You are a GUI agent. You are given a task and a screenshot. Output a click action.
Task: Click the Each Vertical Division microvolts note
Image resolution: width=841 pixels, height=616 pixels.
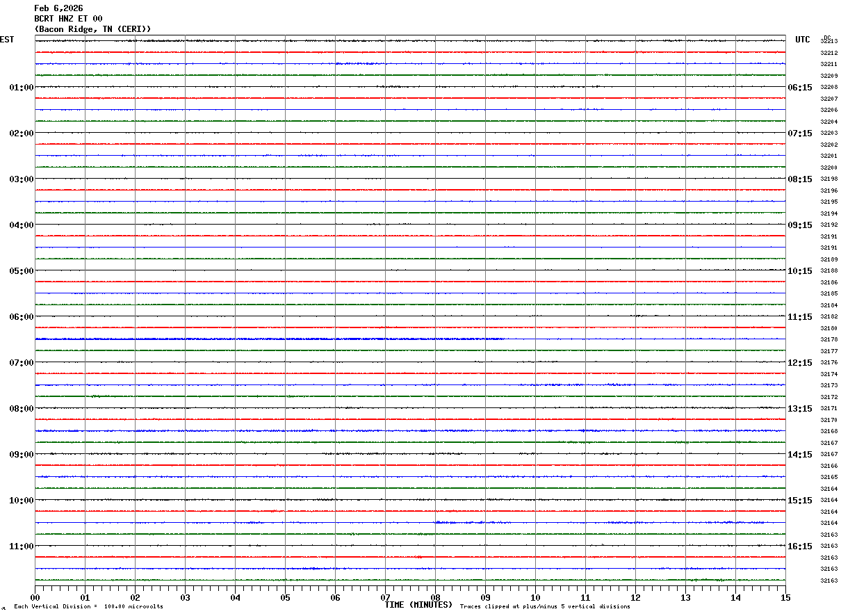[x=88, y=607]
